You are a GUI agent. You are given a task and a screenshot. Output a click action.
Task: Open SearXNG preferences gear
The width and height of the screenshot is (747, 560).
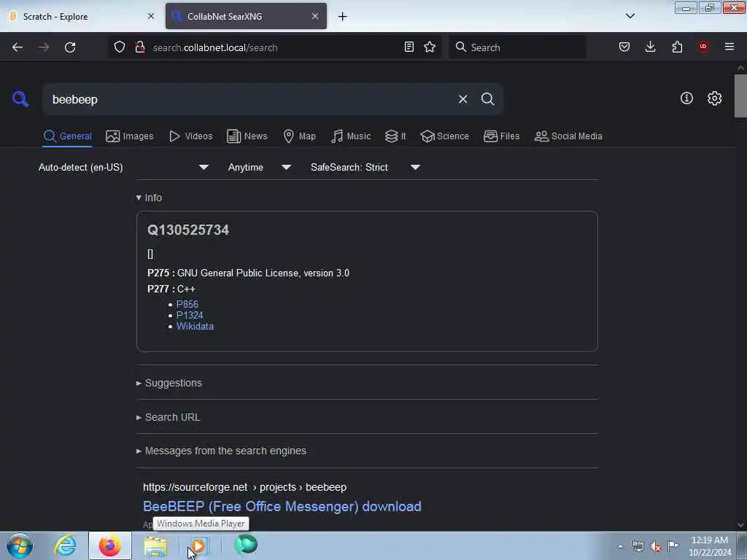point(715,98)
